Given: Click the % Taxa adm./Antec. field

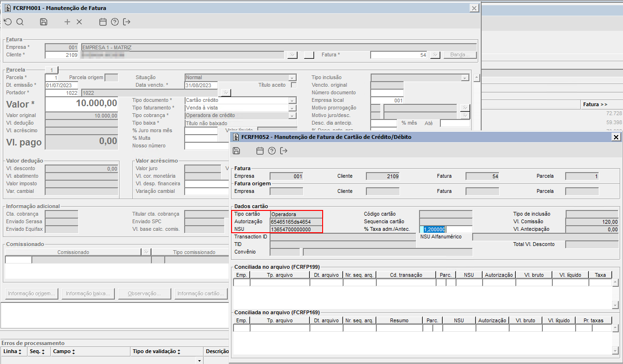Looking at the screenshot, I should (x=445, y=229).
